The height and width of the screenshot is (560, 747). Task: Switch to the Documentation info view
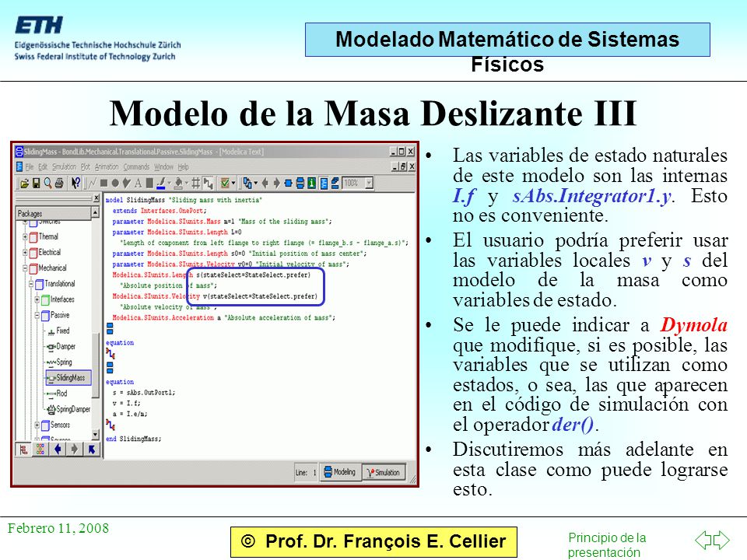(311, 183)
